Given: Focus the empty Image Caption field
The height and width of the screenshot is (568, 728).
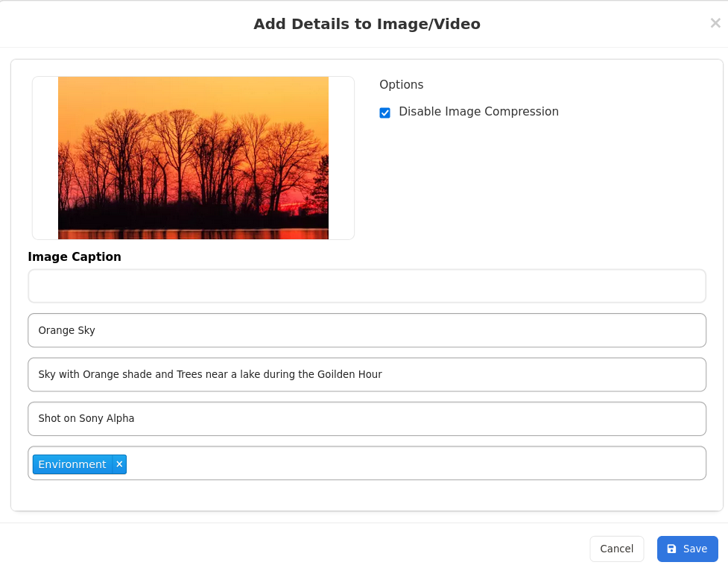Looking at the screenshot, I should point(367,286).
